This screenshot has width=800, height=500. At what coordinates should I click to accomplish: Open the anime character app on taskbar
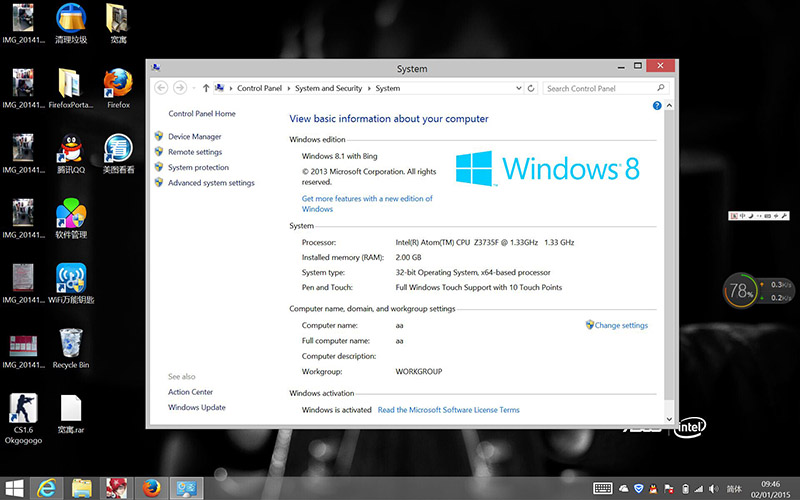pyautogui.click(x=116, y=488)
